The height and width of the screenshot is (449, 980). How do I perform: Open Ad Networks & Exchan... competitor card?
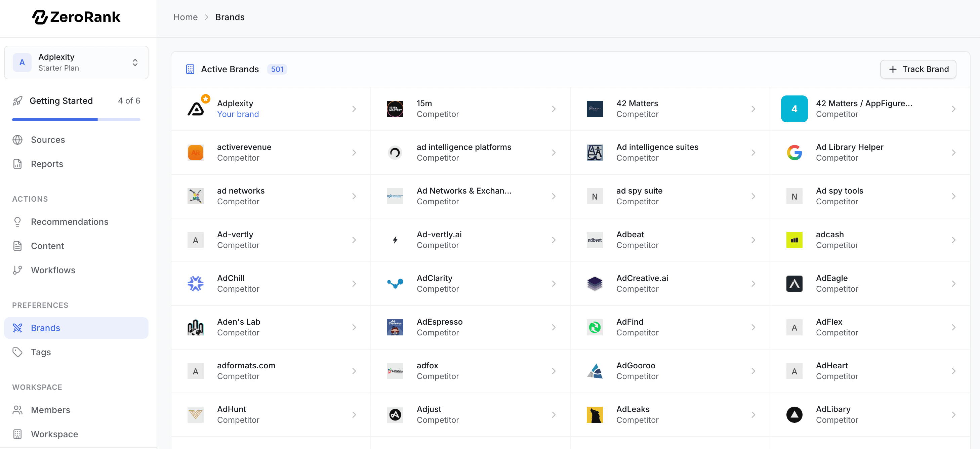(470, 196)
